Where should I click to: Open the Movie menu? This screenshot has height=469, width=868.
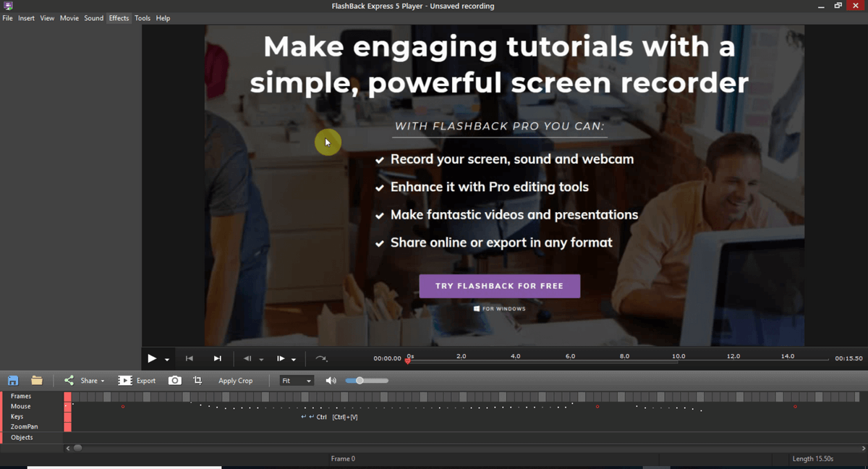(x=69, y=18)
